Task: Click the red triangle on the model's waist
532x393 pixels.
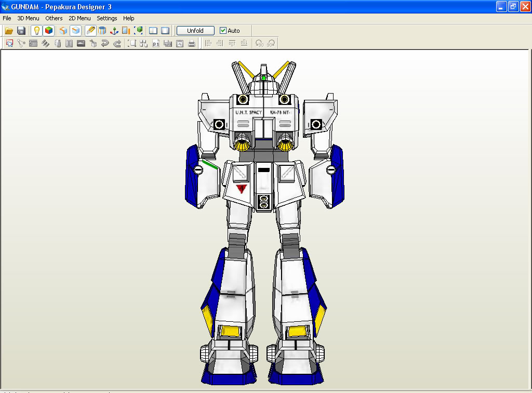Action: [x=241, y=189]
